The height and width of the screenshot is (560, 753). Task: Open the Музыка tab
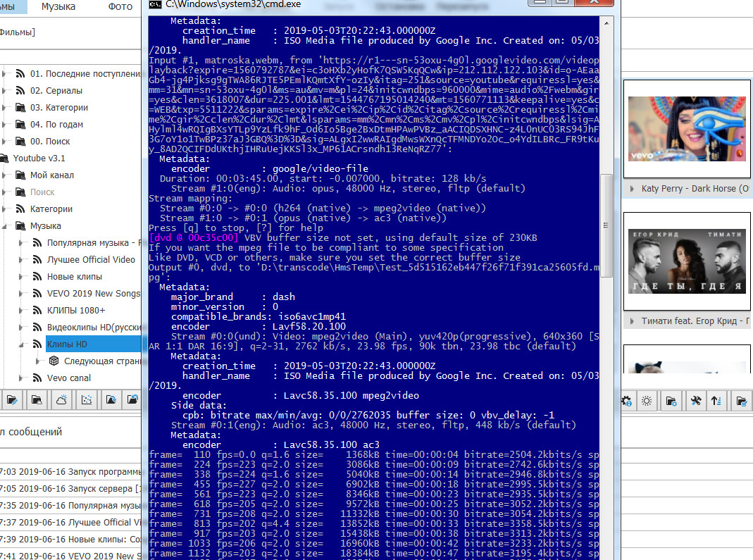click(x=58, y=7)
